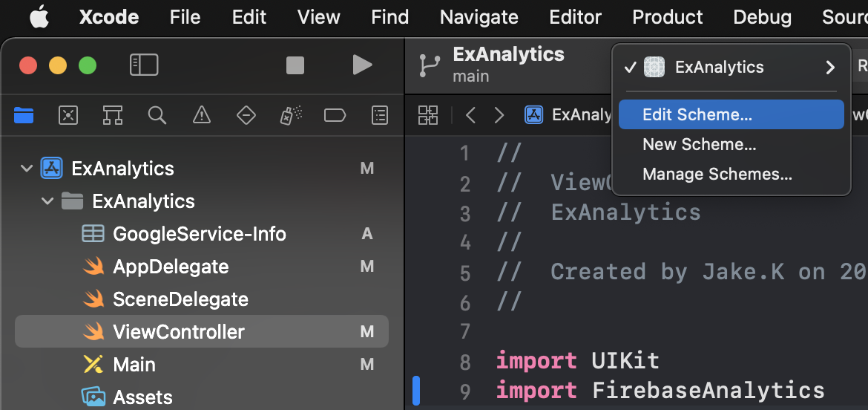Open the Apple menu
The width and height of the screenshot is (868, 410).
pos(39,17)
